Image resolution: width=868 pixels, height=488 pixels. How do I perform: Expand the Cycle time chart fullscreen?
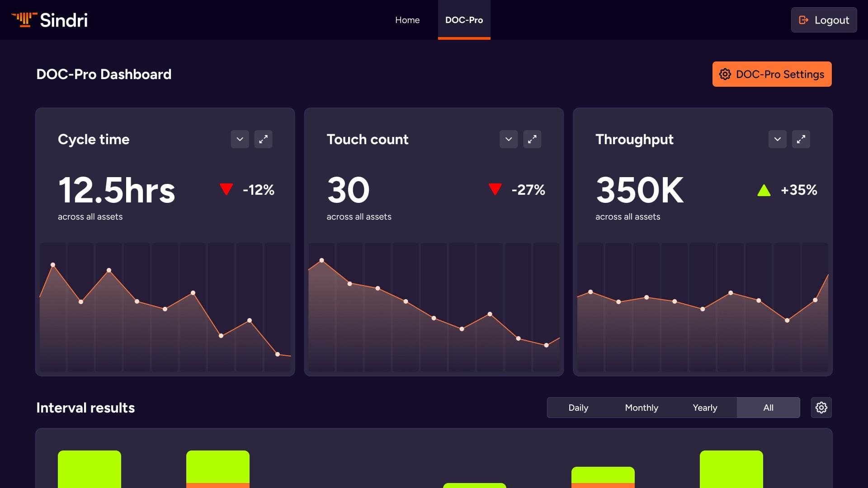point(263,139)
